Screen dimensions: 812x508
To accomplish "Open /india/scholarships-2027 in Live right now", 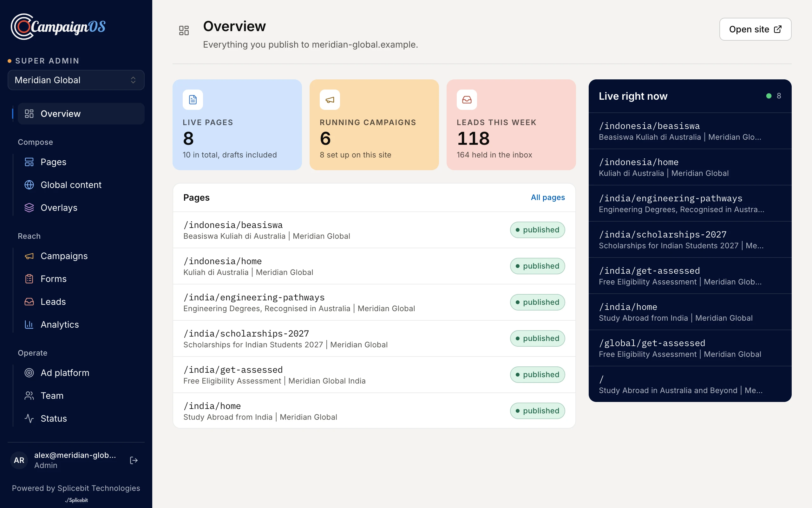I will (x=690, y=239).
